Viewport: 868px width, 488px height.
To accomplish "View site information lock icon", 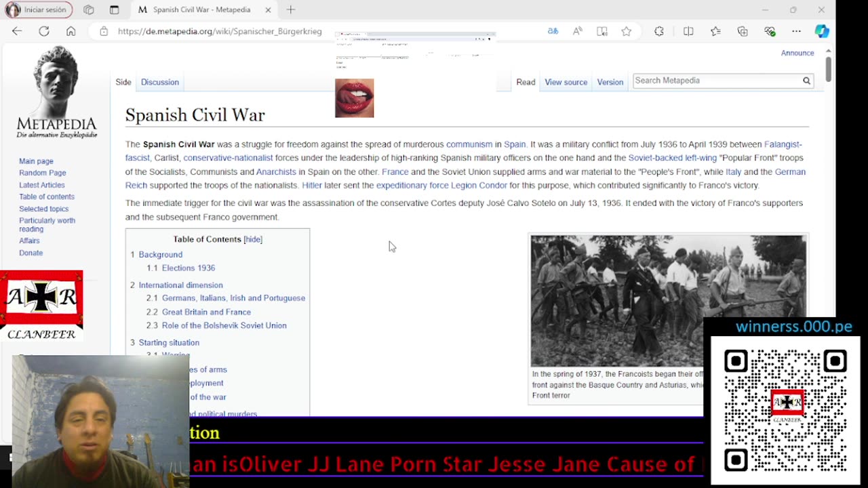I will click(104, 31).
